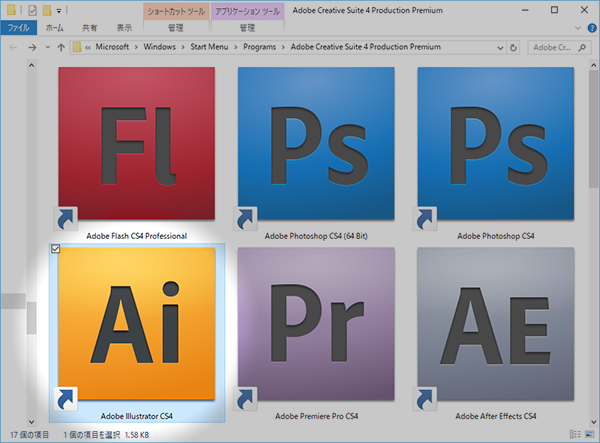
Task: Click the Adobe Illustrator CS4 label
Action: click(137, 416)
